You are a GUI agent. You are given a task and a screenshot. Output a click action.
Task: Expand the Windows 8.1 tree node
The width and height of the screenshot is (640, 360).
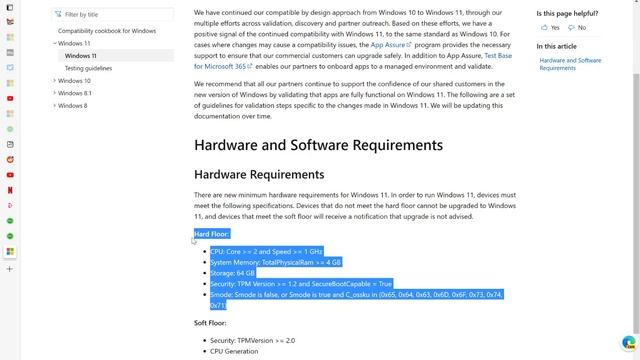(54, 93)
